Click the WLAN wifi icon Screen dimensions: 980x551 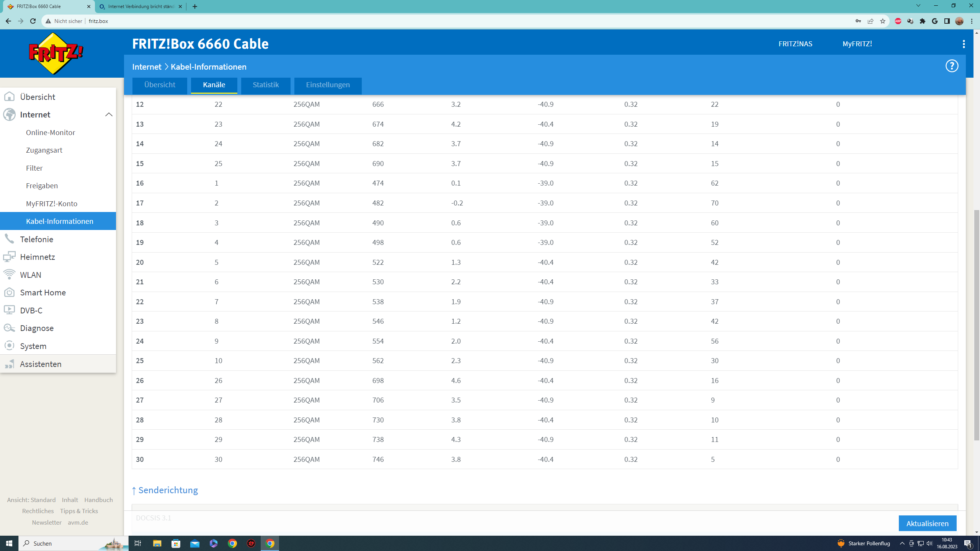[9, 275]
